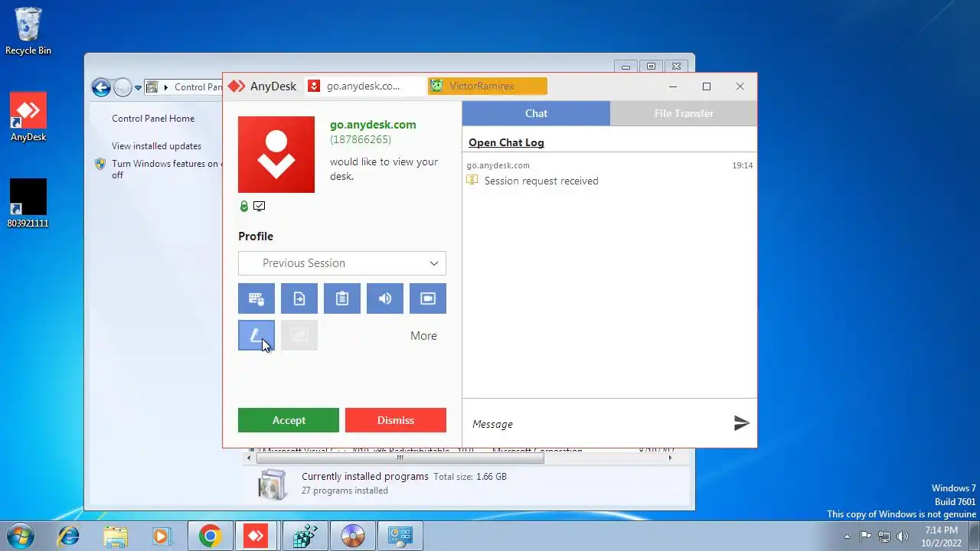Switch to the Chat tab
The image size is (980, 551).
tap(536, 113)
